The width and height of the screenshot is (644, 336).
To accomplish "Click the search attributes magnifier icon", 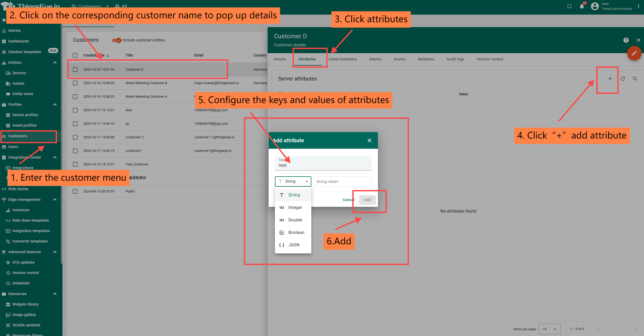I will 635,79.
